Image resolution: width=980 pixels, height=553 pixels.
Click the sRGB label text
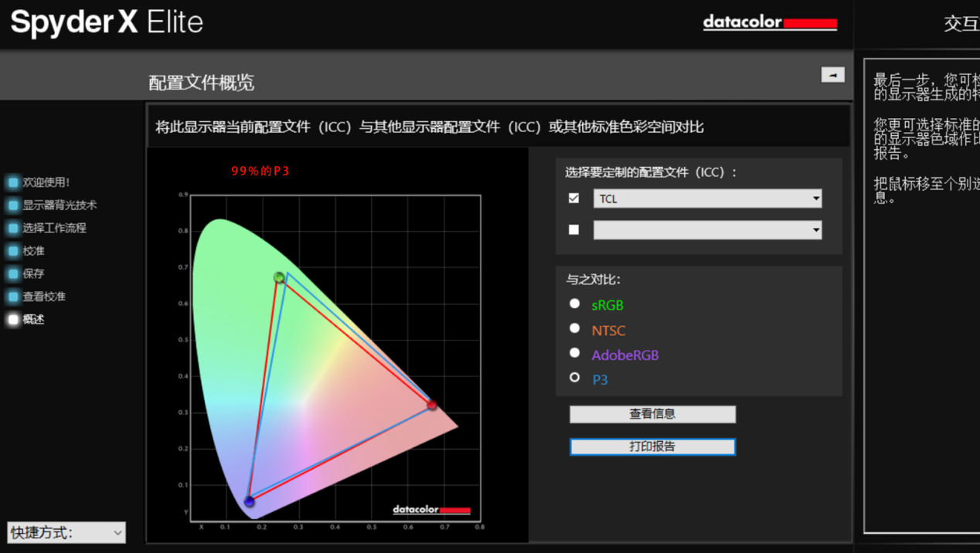tap(607, 305)
